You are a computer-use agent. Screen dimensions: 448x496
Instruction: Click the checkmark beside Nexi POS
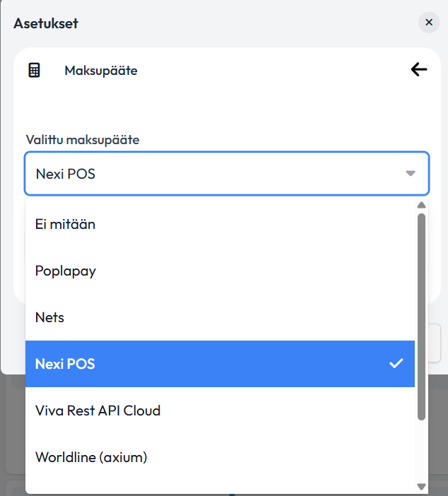click(396, 363)
